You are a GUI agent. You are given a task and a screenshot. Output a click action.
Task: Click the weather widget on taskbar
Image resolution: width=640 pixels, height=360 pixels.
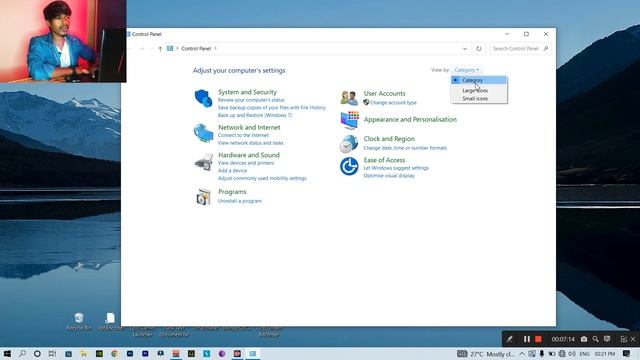(x=486, y=354)
